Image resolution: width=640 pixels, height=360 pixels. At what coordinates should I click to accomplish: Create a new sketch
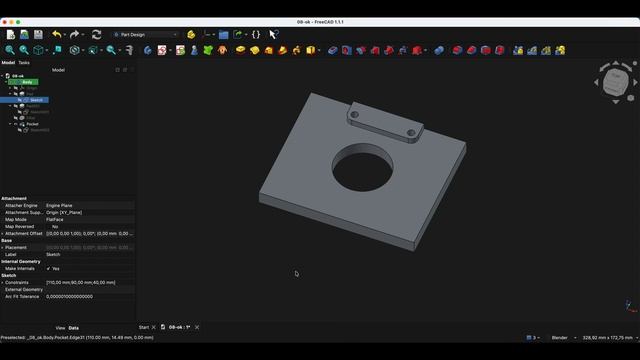tap(162, 50)
